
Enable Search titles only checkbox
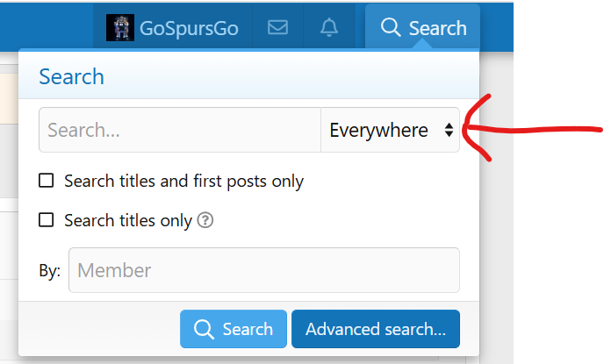47,220
